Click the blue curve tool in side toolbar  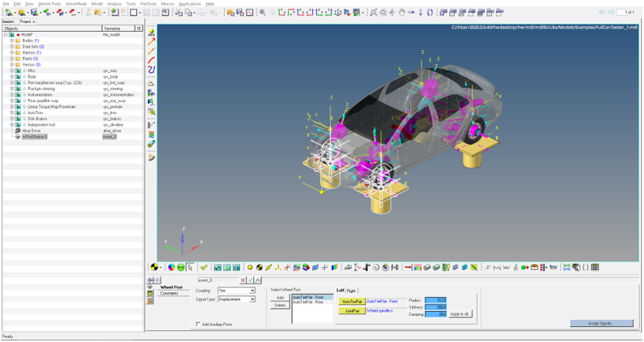(151, 70)
